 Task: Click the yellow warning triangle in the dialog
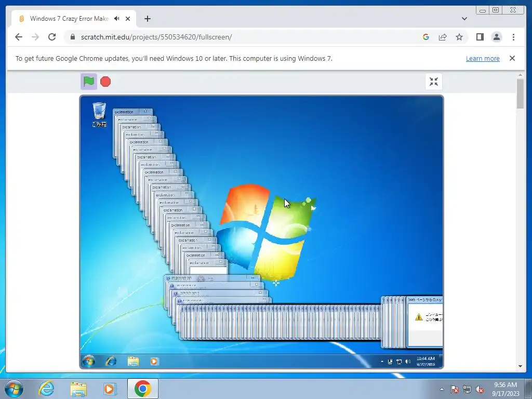point(419,317)
